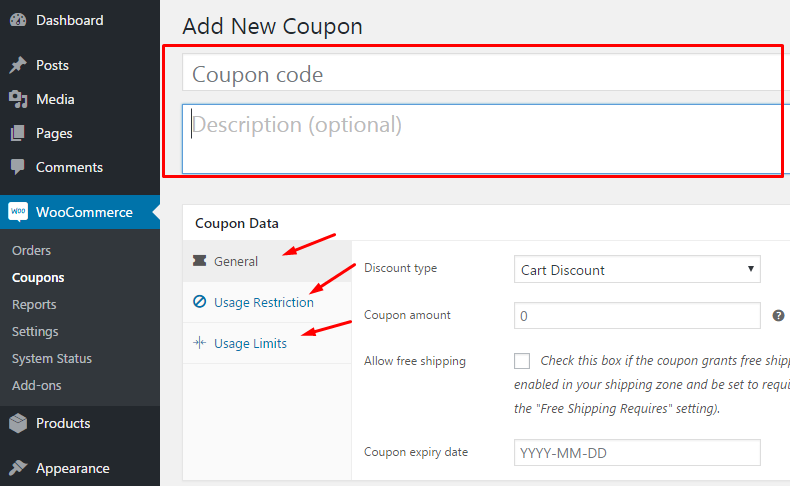Screen dimensions: 790x486
Task: Click the Pages icon in sidebar
Action: [x=18, y=134]
